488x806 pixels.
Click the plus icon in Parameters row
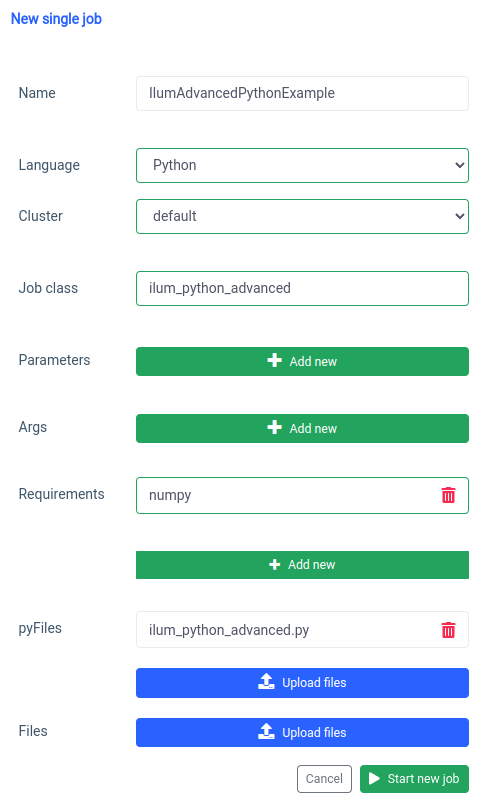(275, 360)
